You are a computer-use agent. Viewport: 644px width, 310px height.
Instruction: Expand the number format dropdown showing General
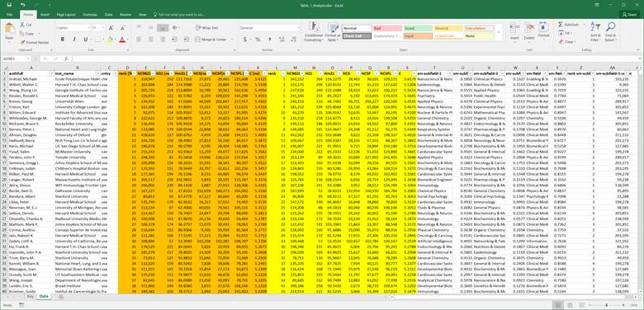coord(298,28)
